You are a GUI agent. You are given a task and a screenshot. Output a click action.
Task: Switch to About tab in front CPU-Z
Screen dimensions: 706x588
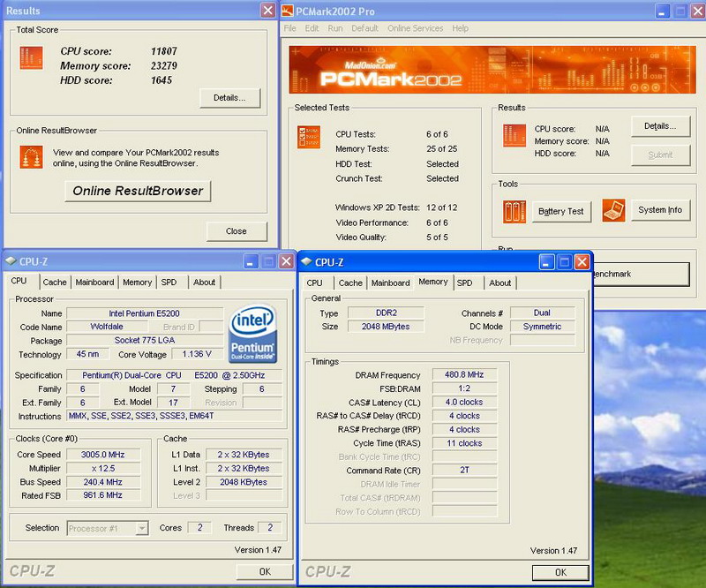coord(499,283)
